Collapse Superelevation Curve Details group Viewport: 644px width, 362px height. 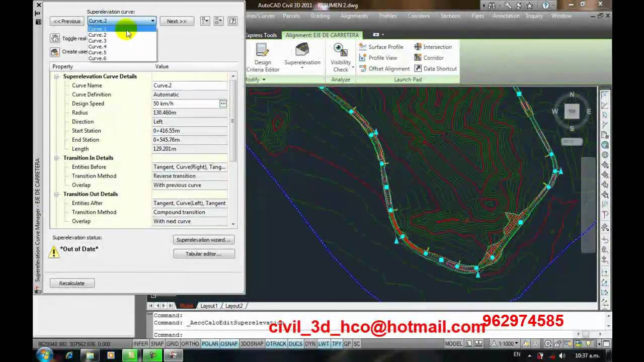[56, 76]
